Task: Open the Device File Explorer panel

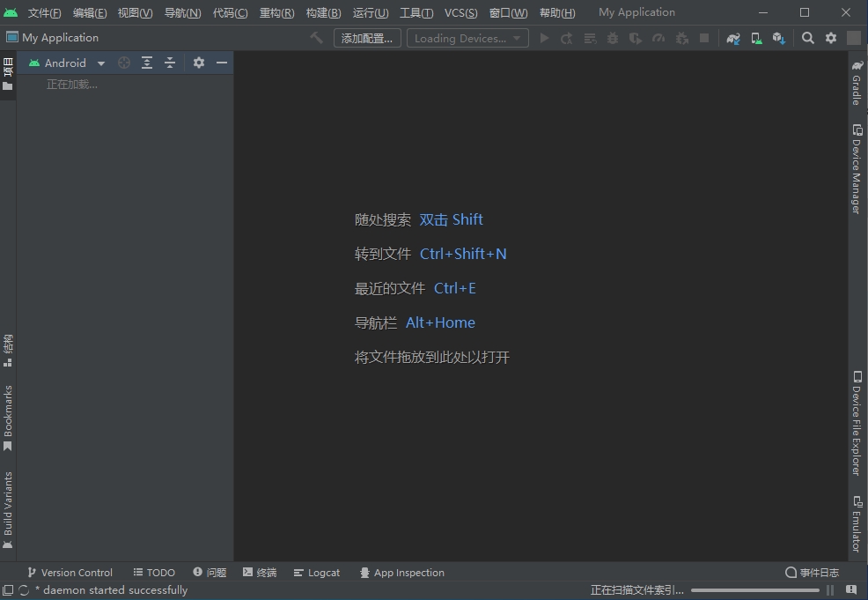Action: tap(857, 423)
